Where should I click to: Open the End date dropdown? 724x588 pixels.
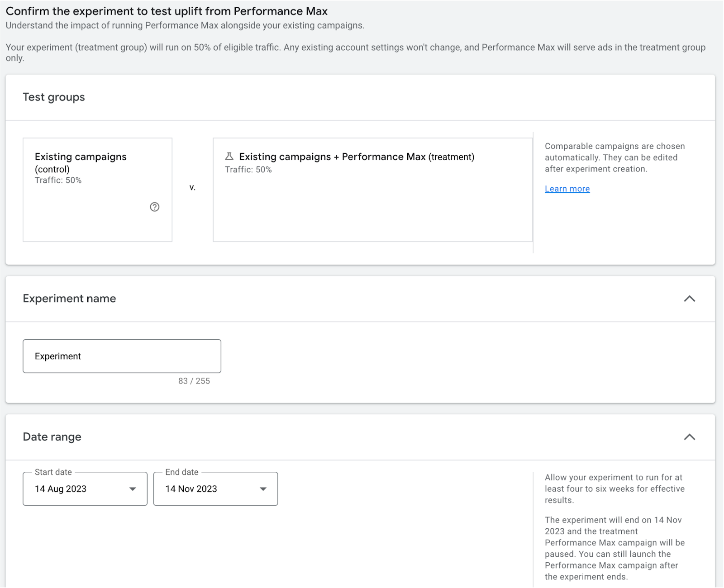tap(215, 489)
